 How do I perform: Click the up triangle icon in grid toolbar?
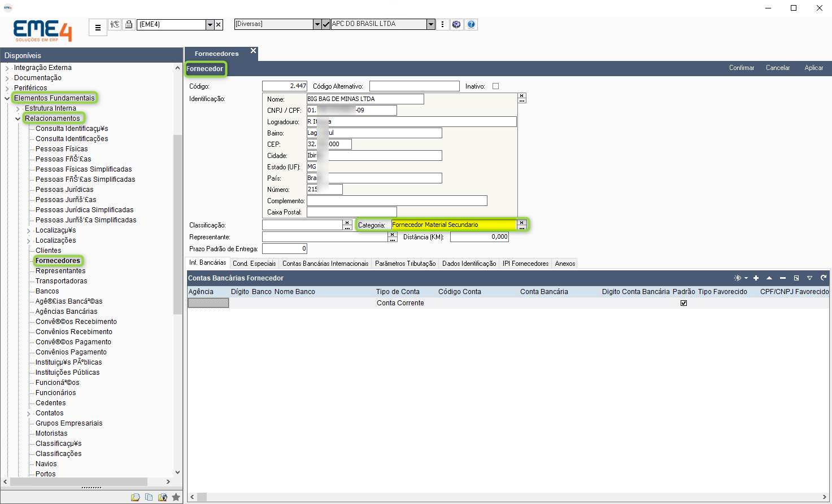769,278
